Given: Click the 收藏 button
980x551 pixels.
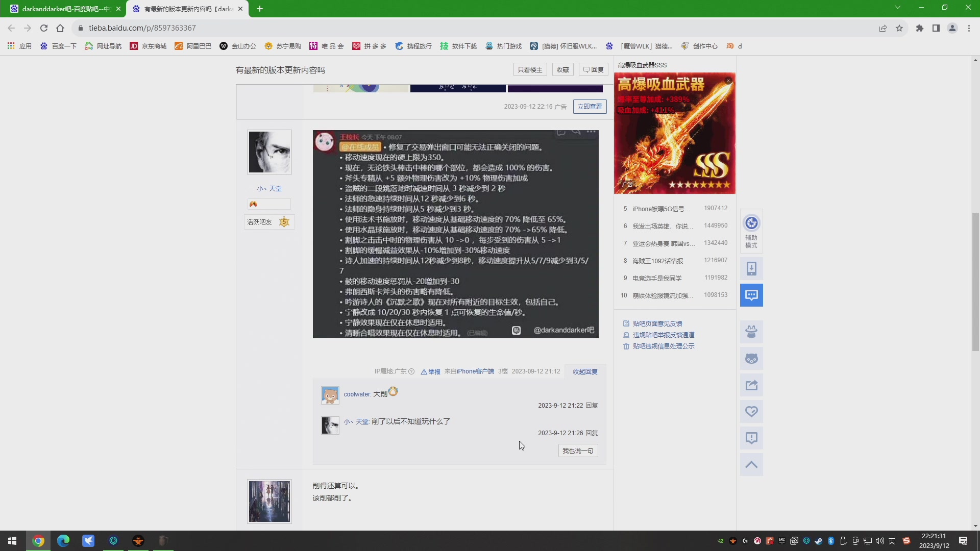Looking at the screenshot, I should [562, 70].
